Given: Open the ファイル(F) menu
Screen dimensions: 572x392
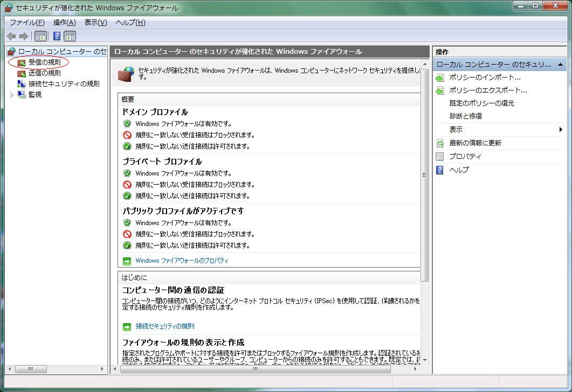Looking at the screenshot, I should 27,23.
